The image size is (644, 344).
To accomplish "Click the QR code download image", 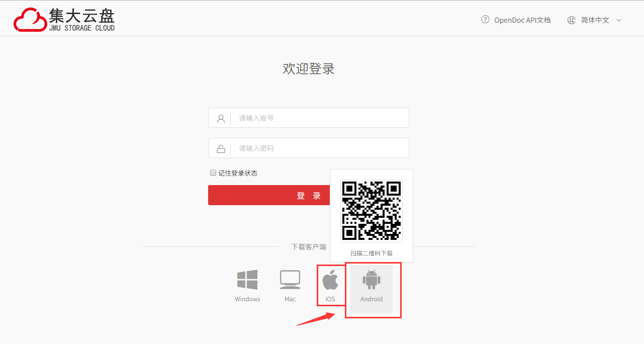I will pyautogui.click(x=372, y=211).
